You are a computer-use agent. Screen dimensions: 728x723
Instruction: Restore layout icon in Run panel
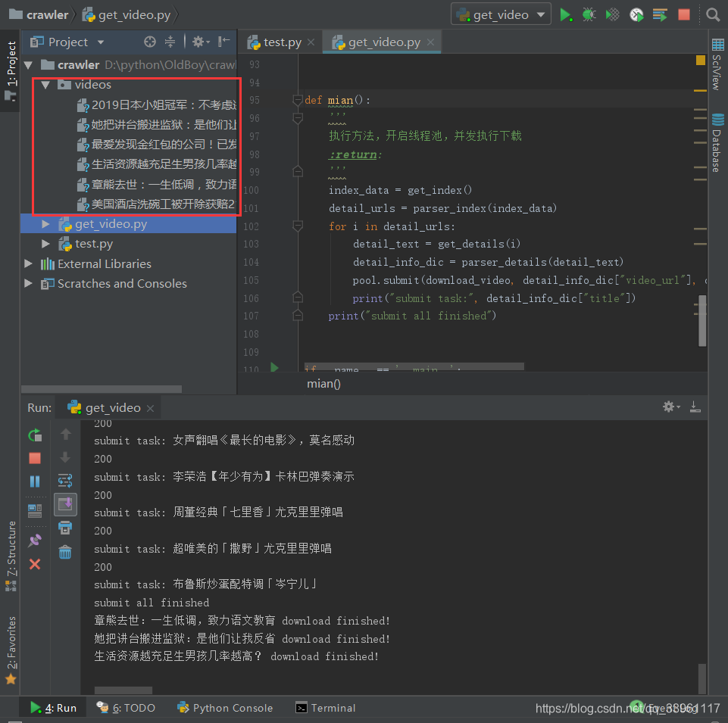(35, 510)
